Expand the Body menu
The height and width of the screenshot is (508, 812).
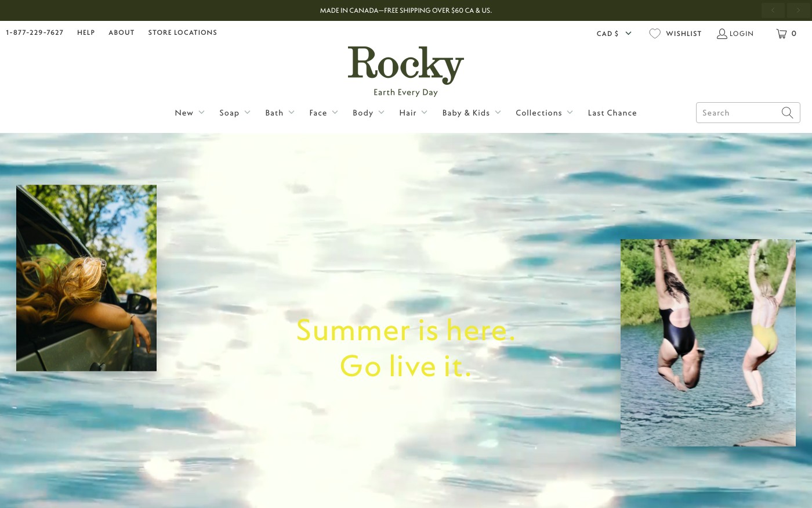point(369,113)
